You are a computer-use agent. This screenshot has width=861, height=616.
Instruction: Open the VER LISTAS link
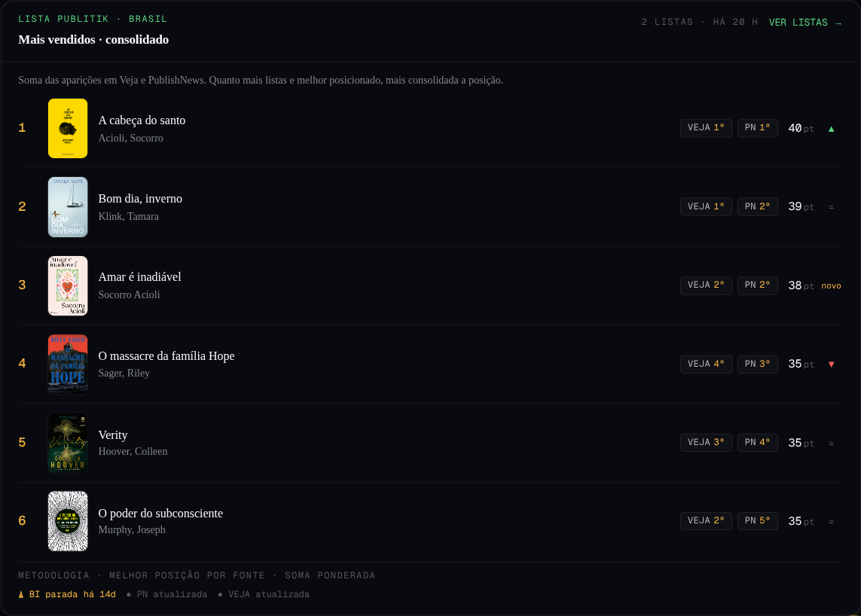805,23
